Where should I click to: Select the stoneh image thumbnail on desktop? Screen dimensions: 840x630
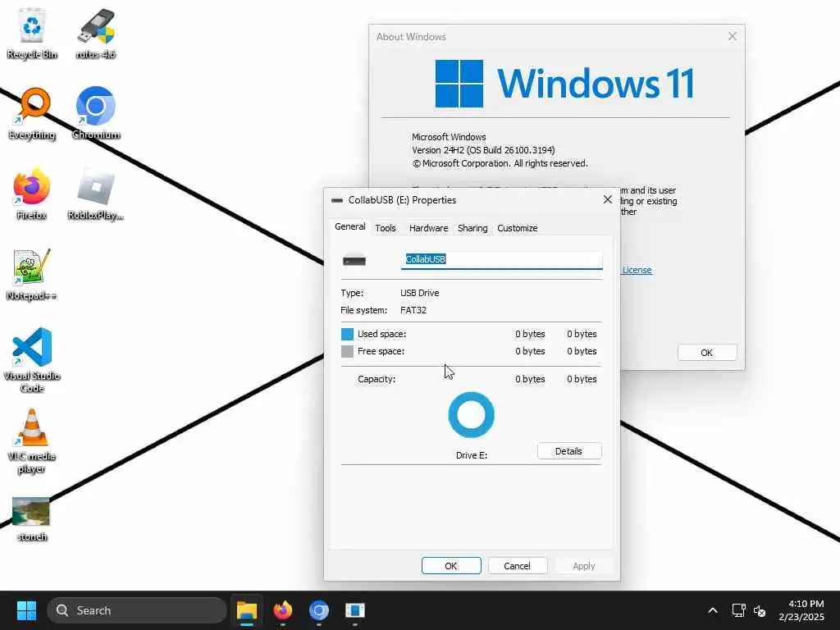tap(32, 519)
